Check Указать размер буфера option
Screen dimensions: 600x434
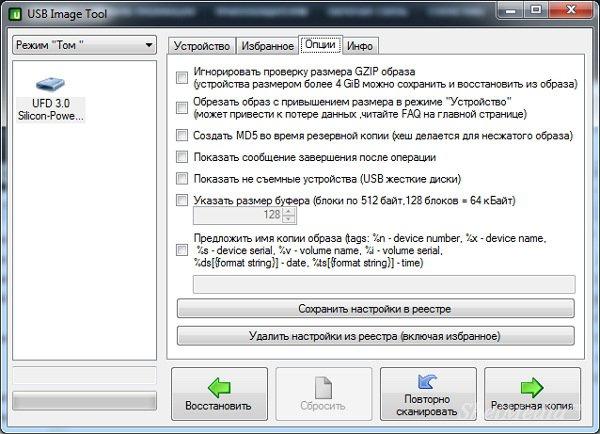(x=182, y=200)
